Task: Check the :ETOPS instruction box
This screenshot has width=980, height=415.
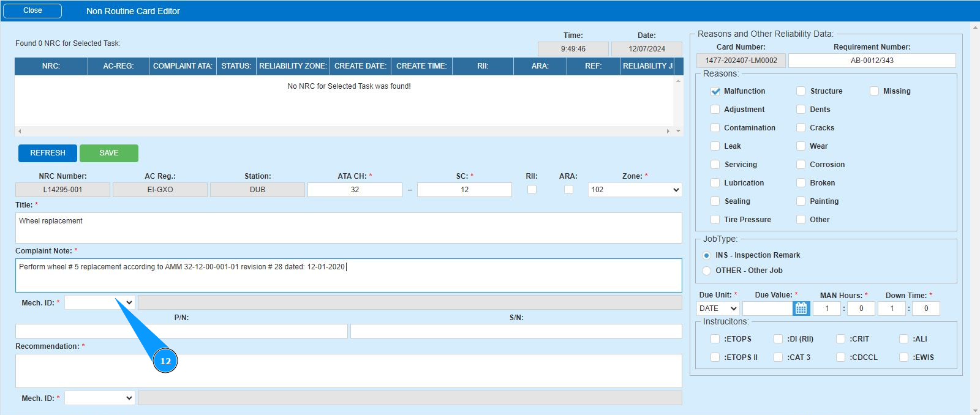Action: [715, 339]
